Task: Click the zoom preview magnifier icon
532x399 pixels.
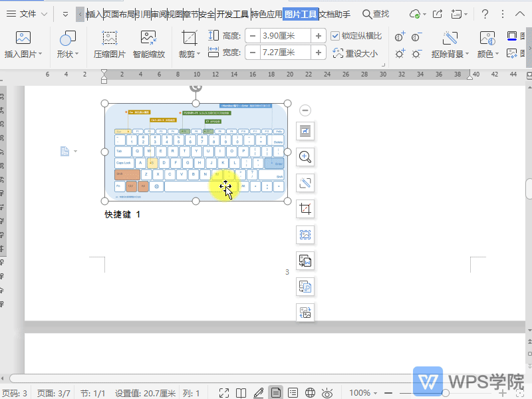Action: click(305, 158)
